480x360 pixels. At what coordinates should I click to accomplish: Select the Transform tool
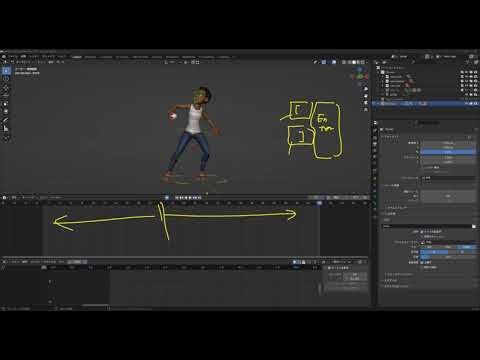click(x=6, y=111)
